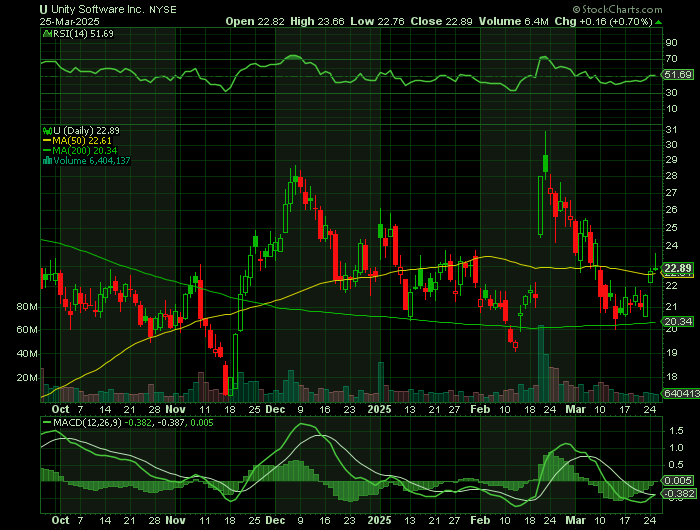Click '2025' on the MACD panel date axis

[379, 521]
